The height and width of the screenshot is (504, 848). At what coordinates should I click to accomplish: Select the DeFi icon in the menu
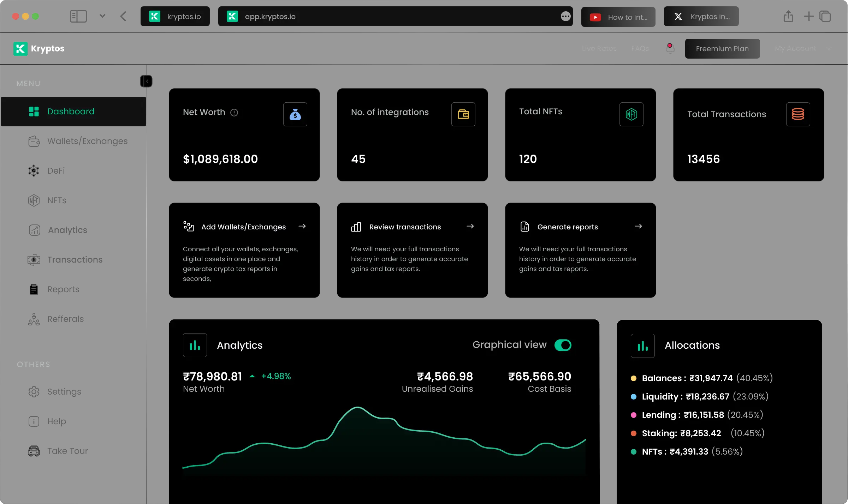point(34,170)
